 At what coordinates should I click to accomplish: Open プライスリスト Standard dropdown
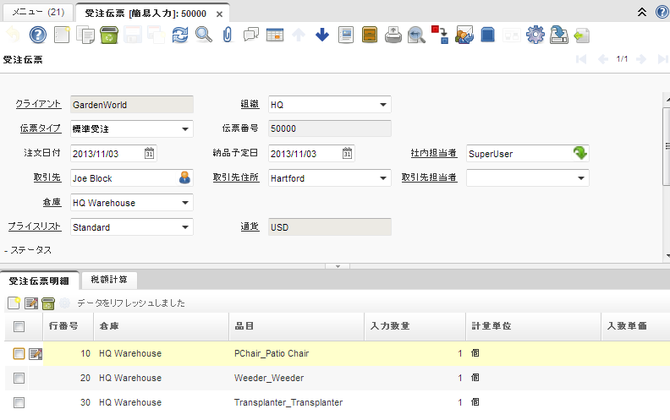[x=185, y=227]
